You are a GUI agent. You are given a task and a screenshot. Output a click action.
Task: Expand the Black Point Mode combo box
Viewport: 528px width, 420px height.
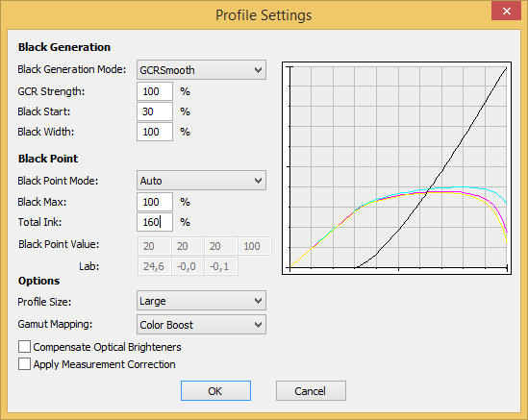(201, 181)
